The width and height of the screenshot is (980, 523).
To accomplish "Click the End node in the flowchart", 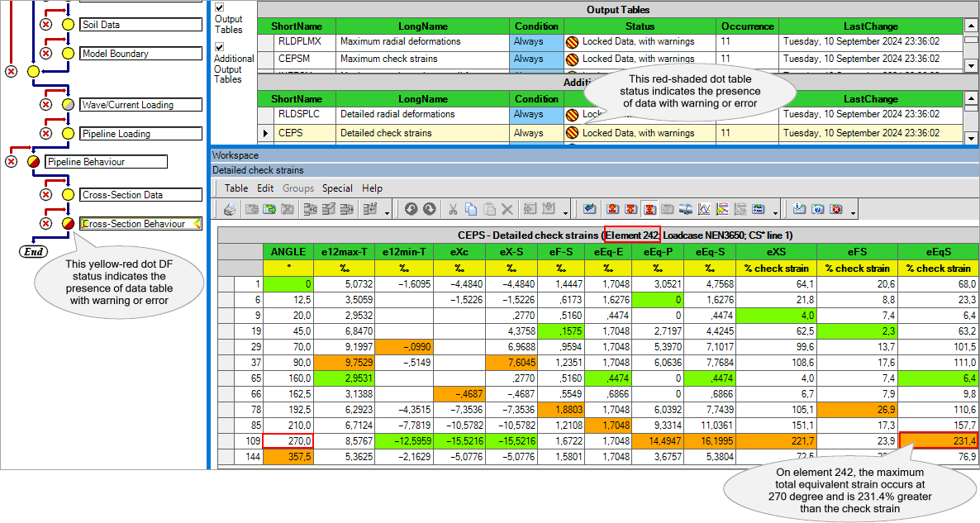I will pos(33,251).
